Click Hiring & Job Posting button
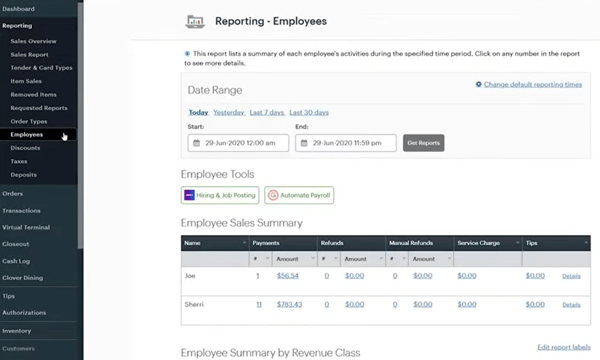Viewport: 600px width, 360px height. point(220,195)
